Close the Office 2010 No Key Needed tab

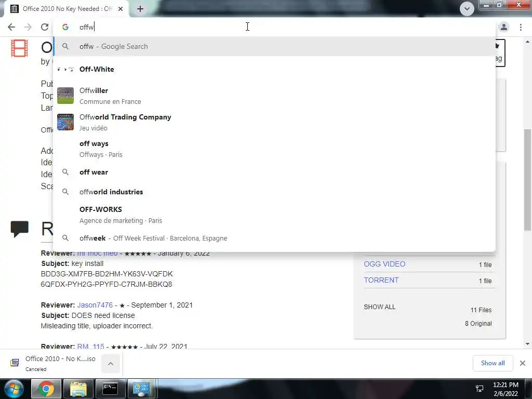pyautogui.click(x=121, y=9)
